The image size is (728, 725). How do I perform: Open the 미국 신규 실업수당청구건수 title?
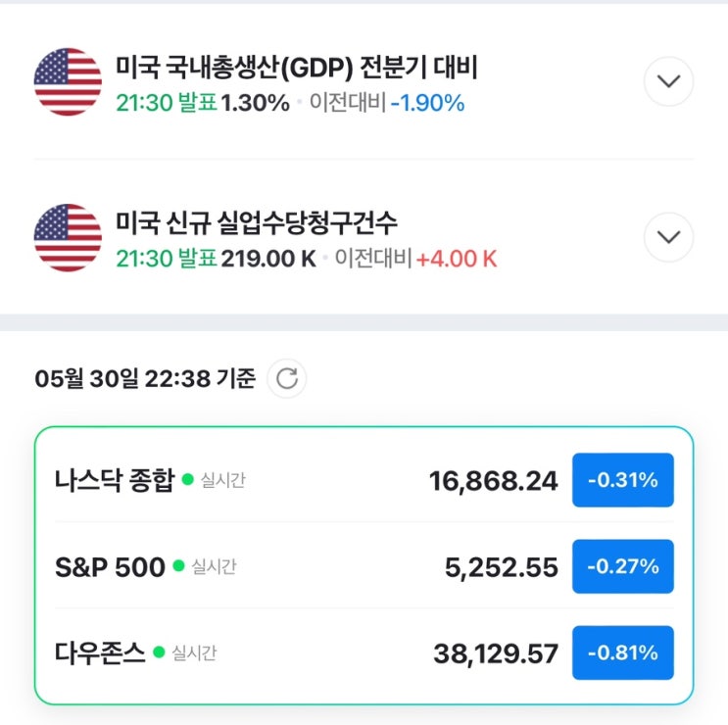coord(257,223)
